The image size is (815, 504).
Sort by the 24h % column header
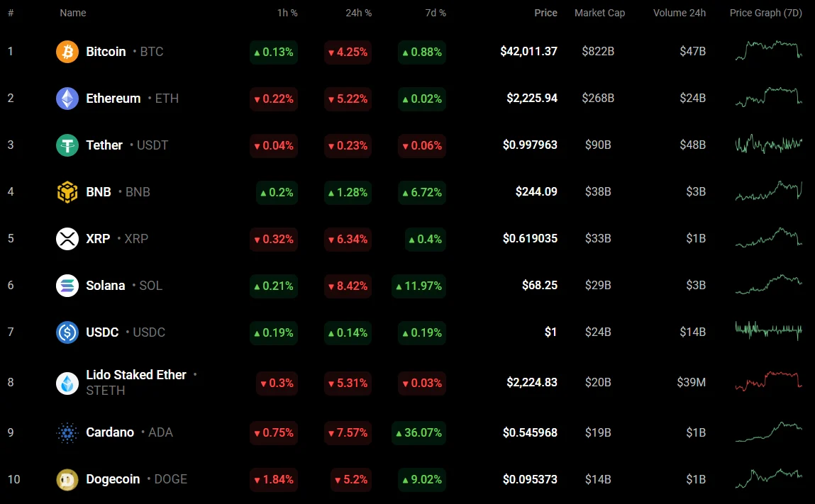click(357, 13)
